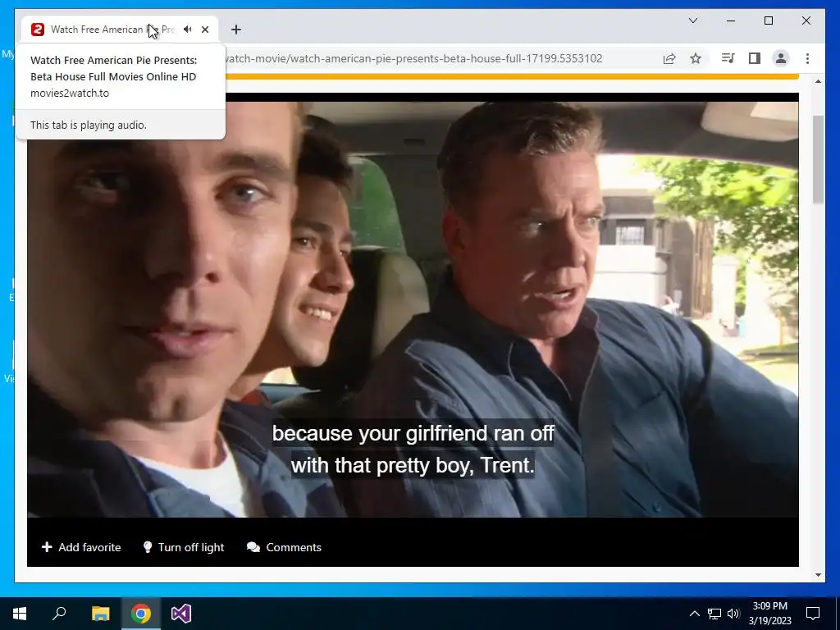Open Chrome three-dot menu
Image resolution: width=840 pixels, height=630 pixels.
click(807, 58)
